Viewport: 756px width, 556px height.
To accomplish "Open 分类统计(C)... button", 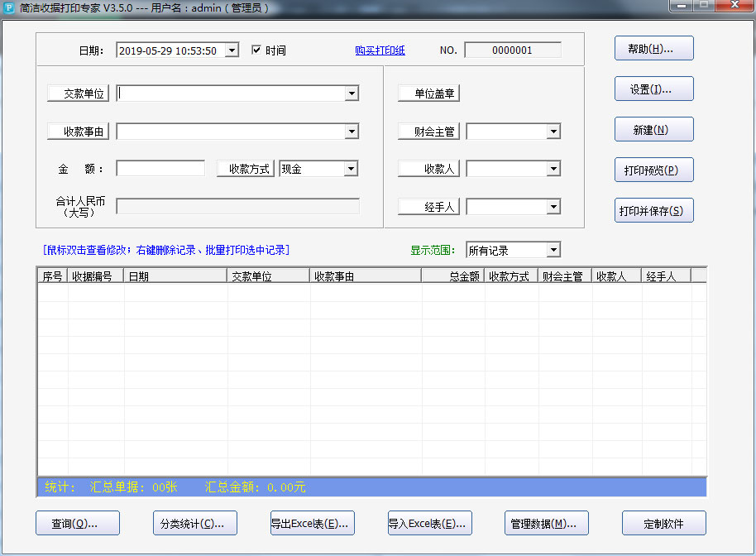I will coord(195,523).
